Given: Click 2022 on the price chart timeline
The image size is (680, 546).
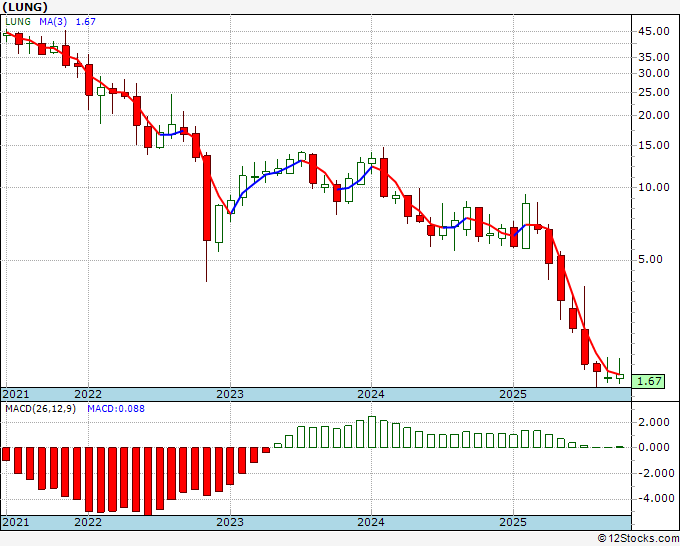Looking at the screenshot, I should click(88, 394).
